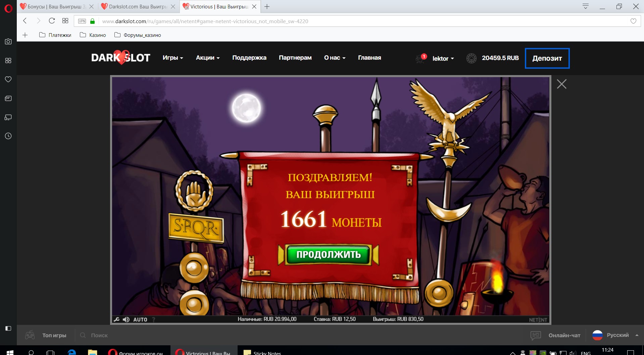This screenshot has height=355, width=644.
Task: Open the Платежки bookmarks folder
Action: tap(55, 35)
